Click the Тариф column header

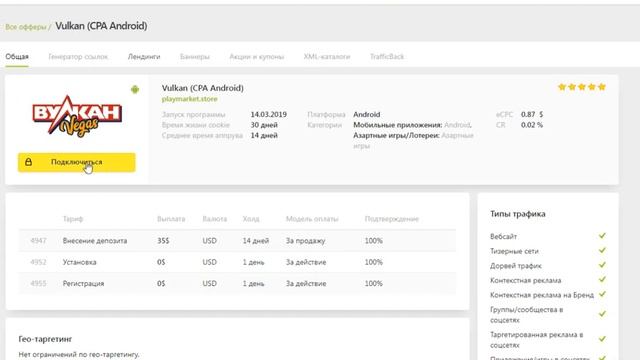(x=73, y=219)
